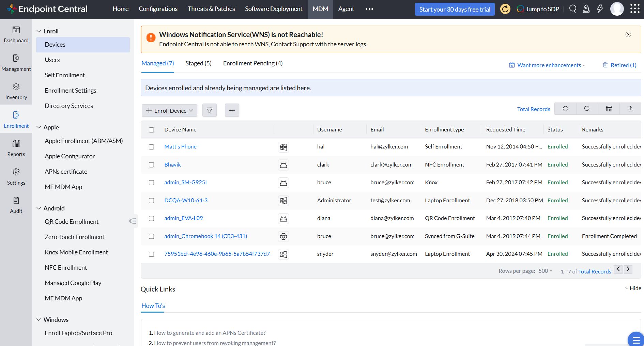Image resolution: width=644 pixels, height=346 pixels.
Task: Export the devices table
Action: [630, 109]
